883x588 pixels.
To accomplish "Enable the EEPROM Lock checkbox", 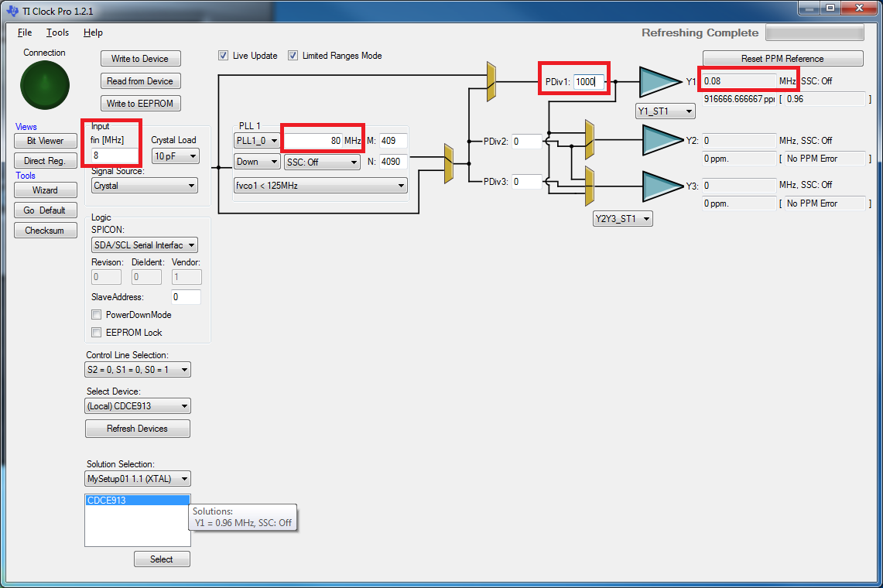I will (96, 333).
